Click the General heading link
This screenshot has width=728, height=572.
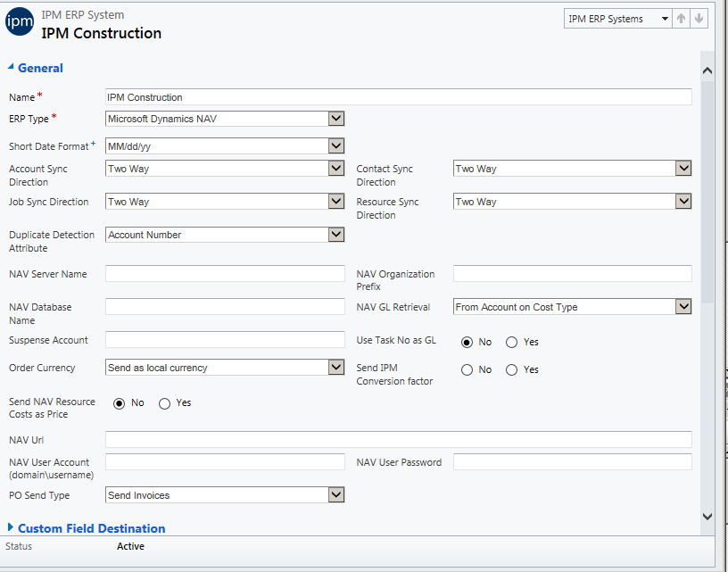point(40,68)
